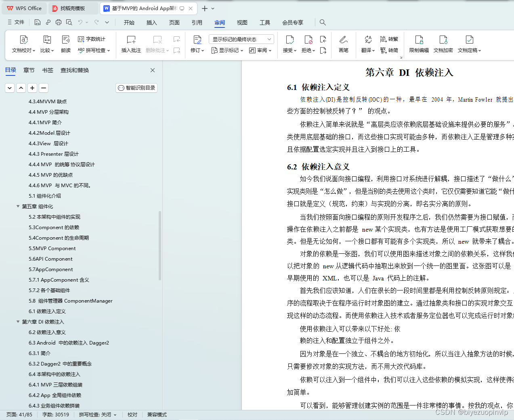Screen dimensions: 514x420
Task: Click 页面: 41/85 in status bar
Action: (19, 414)
